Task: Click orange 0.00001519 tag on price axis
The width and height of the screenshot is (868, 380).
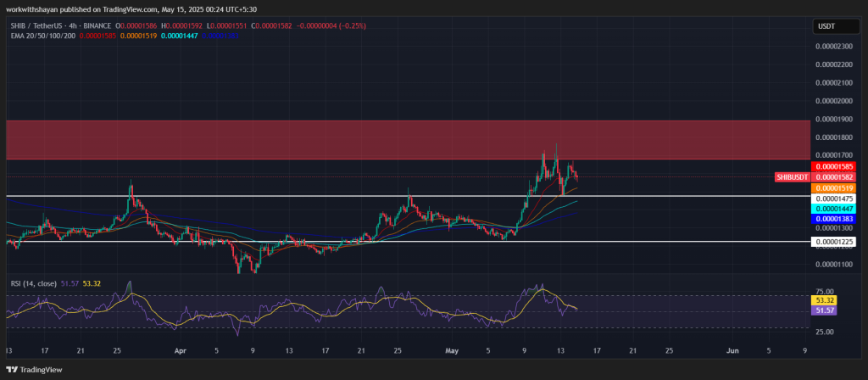Action: (833, 189)
